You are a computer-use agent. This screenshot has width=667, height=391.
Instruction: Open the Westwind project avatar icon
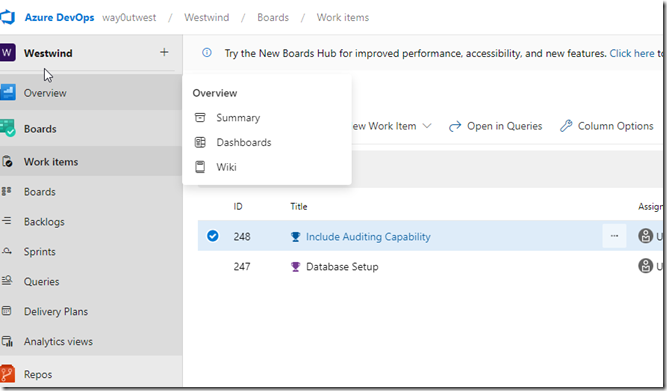[x=7, y=53]
